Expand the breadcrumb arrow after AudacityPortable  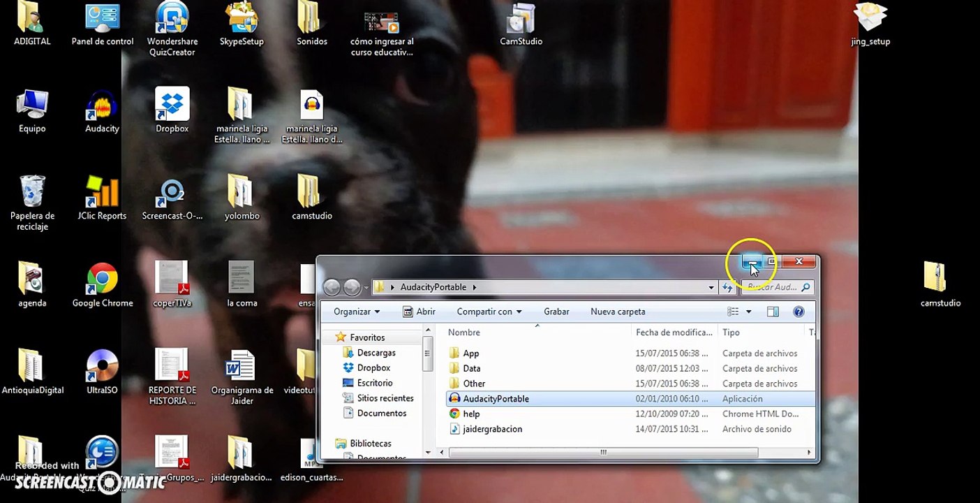click(x=475, y=287)
